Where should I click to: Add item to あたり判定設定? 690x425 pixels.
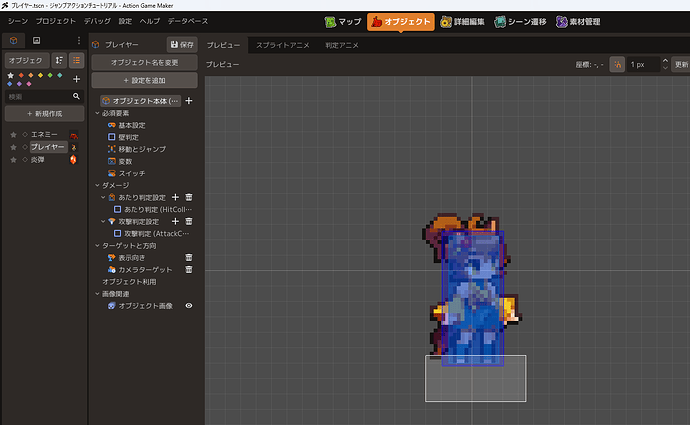(x=175, y=197)
